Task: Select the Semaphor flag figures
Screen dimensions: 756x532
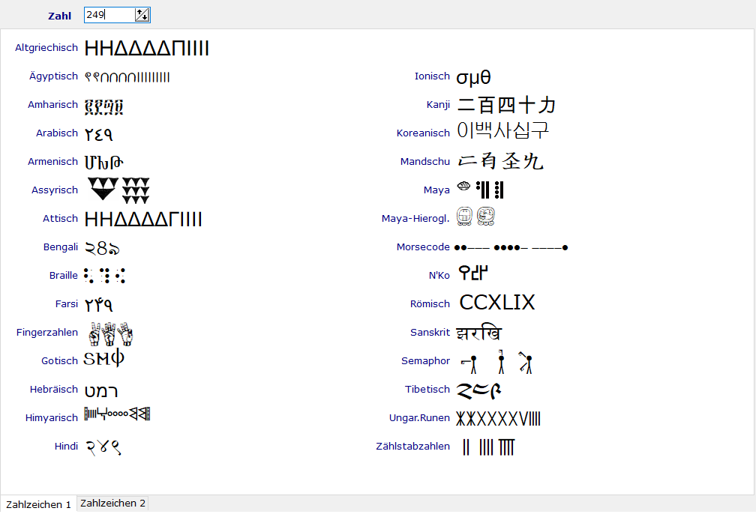Action: pos(497,362)
